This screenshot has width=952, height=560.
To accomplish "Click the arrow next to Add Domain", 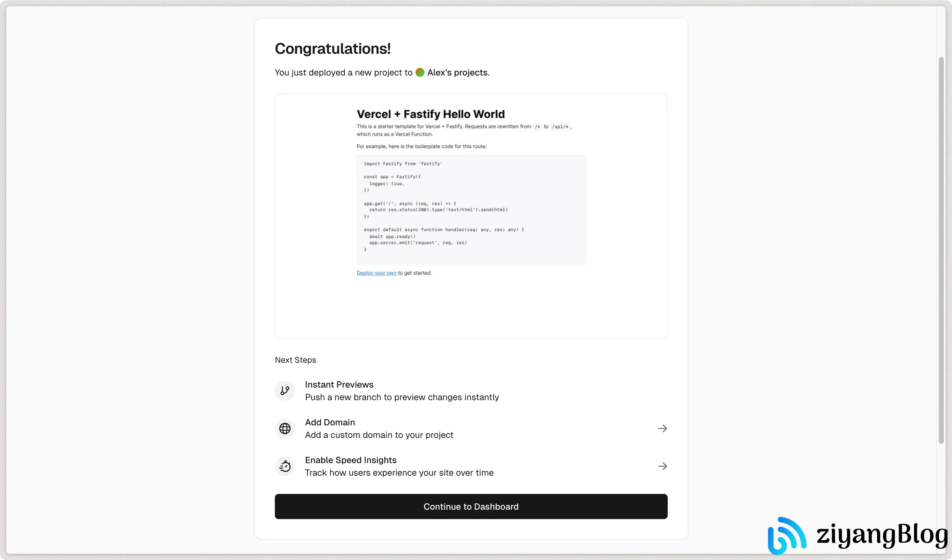I will tap(662, 428).
